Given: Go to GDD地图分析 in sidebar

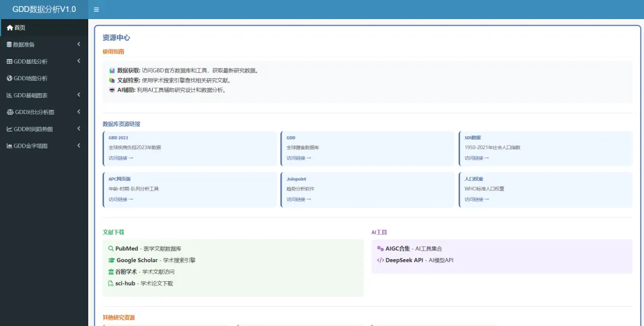Looking at the screenshot, I should [44, 78].
